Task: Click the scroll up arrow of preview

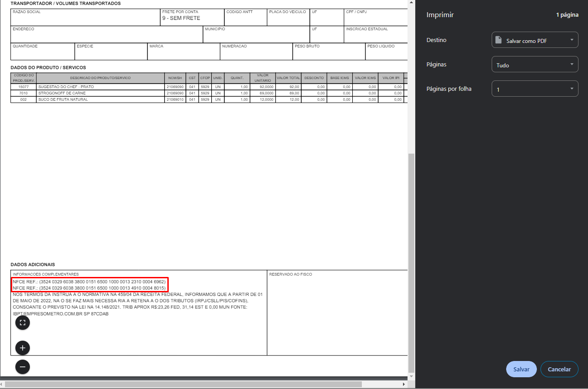Action: pyautogui.click(x=411, y=3)
